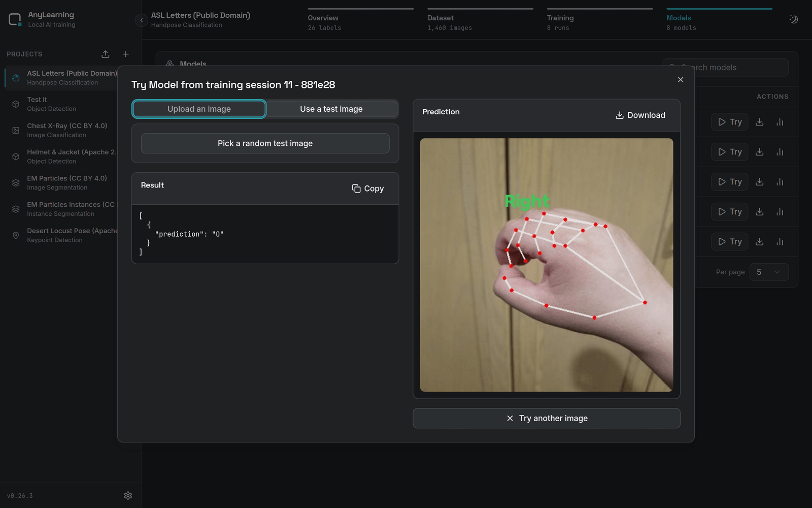Select the ASL Letters project
Viewport: 812px width, 508px height.
tap(62, 78)
